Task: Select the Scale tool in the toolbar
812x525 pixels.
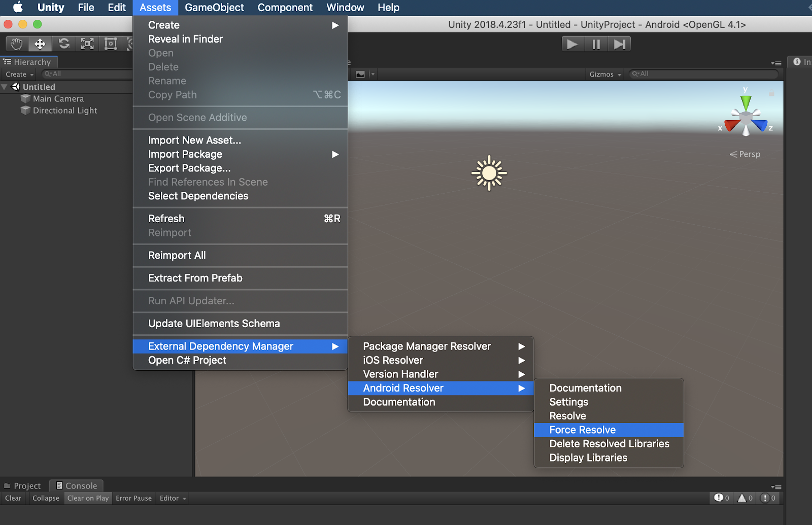Action: (86, 44)
